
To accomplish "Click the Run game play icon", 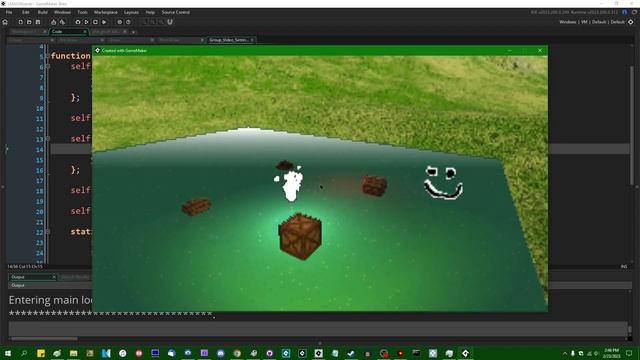I will point(87,22).
